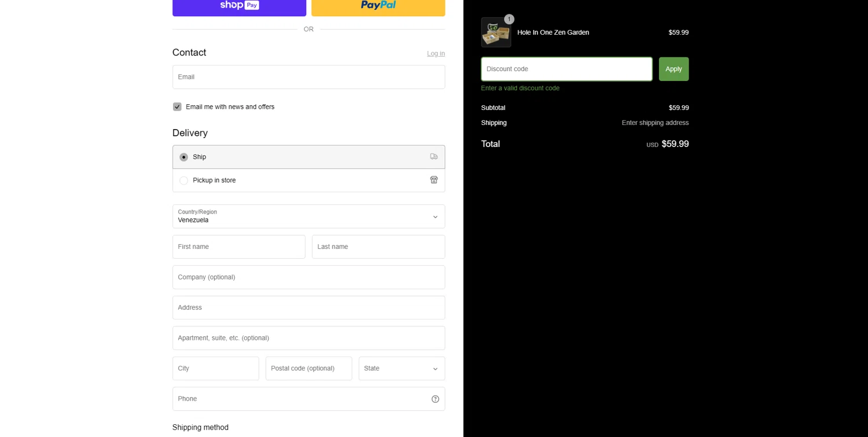
Task: Toggle Email me with news and offers
Action: tap(177, 107)
